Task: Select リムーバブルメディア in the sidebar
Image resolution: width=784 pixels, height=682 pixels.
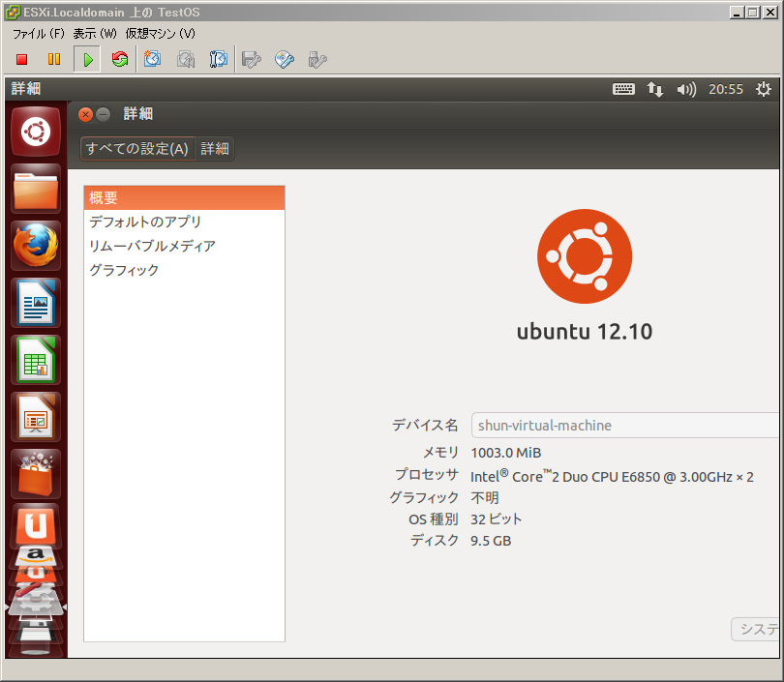Action: pos(185,246)
